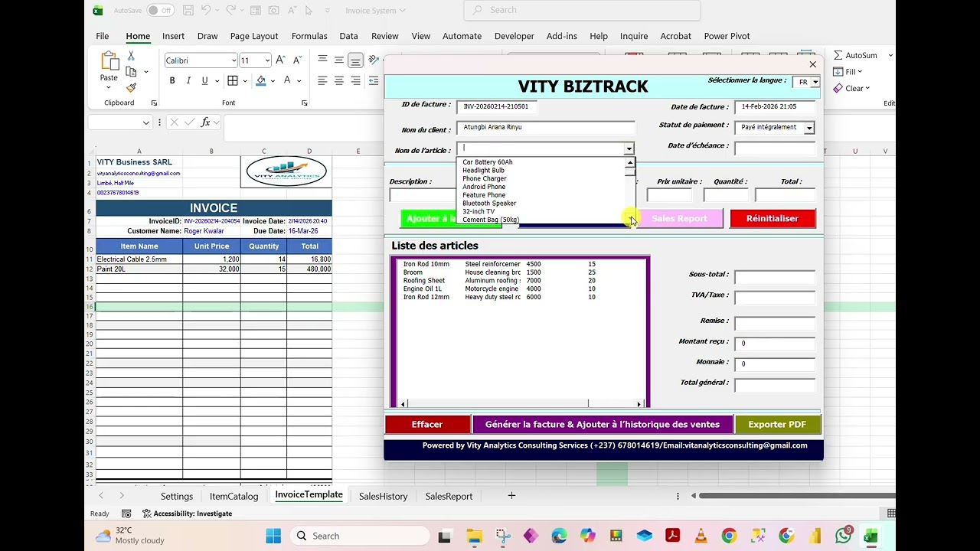Image resolution: width=980 pixels, height=551 pixels.
Task: Open the Formulas ribbon tab
Action: (x=309, y=36)
